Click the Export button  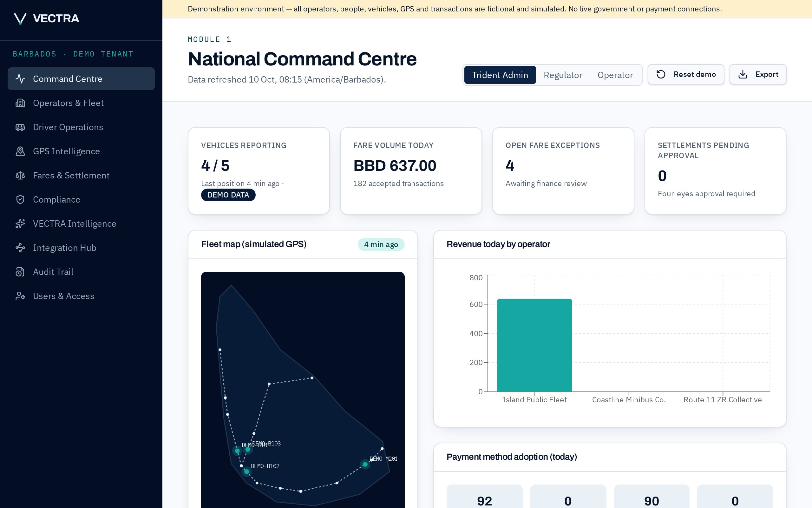(758, 74)
